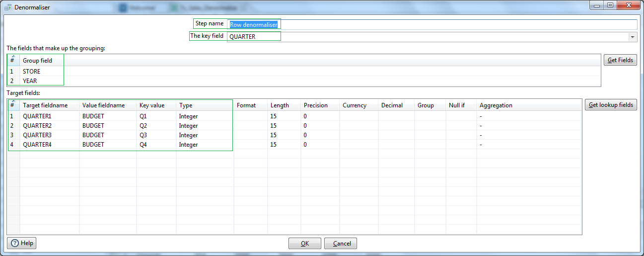Viewport: 644px width, 256px height.
Task: Expand the key field dropdown arrow
Action: [x=632, y=37]
